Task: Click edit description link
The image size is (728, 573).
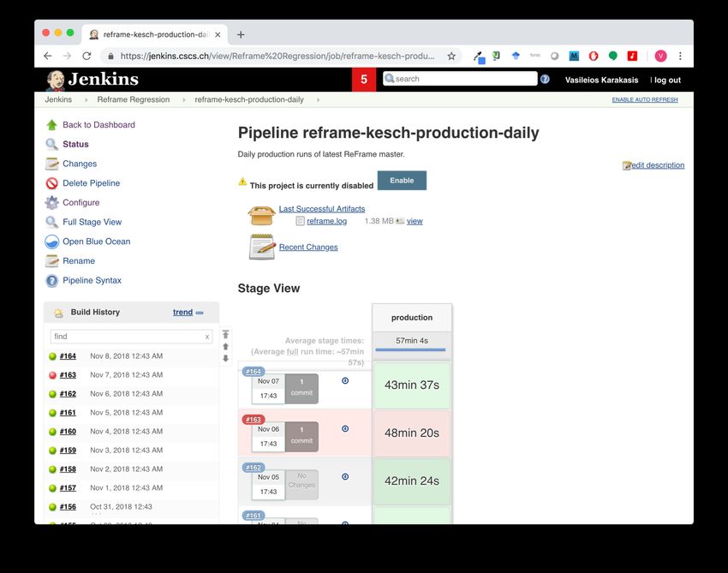Action: click(658, 165)
